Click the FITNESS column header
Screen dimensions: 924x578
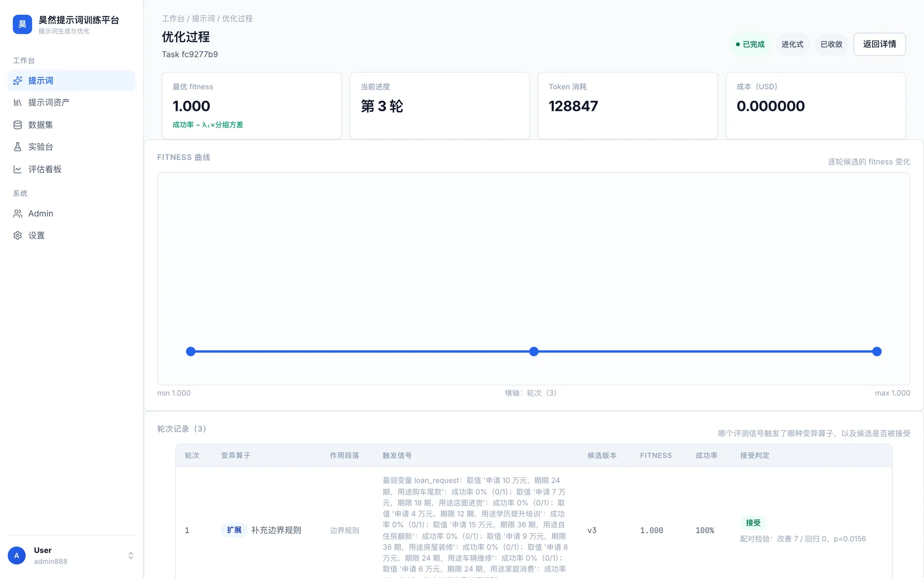pyautogui.click(x=656, y=456)
